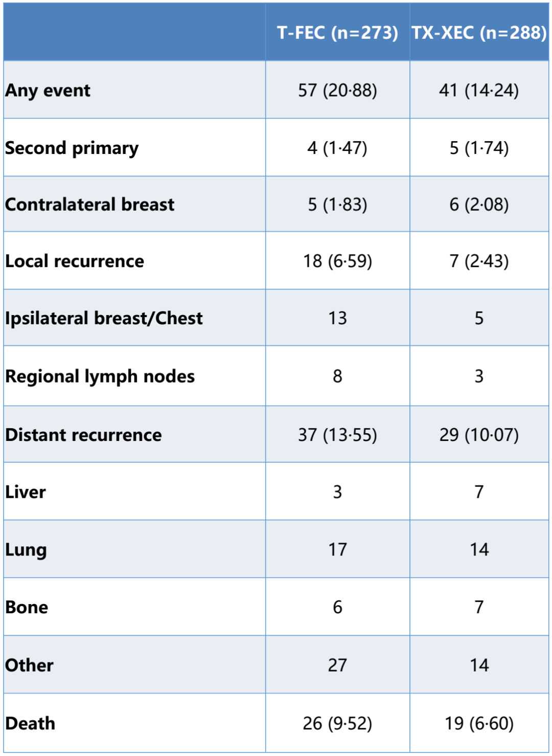552x756 pixels.
Task: Select the Regional lymph nodes label
Action: (x=100, y=376)
